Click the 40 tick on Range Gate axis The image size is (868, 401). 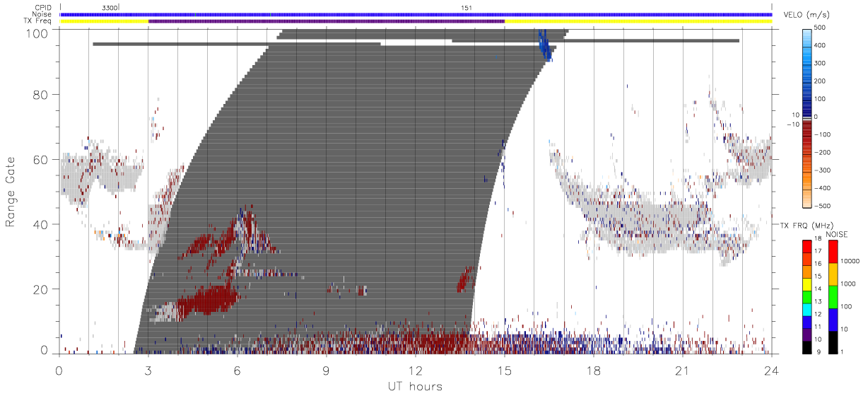(40, 224)
